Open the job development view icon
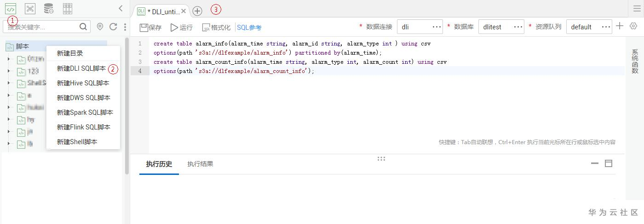 (30, 8)
